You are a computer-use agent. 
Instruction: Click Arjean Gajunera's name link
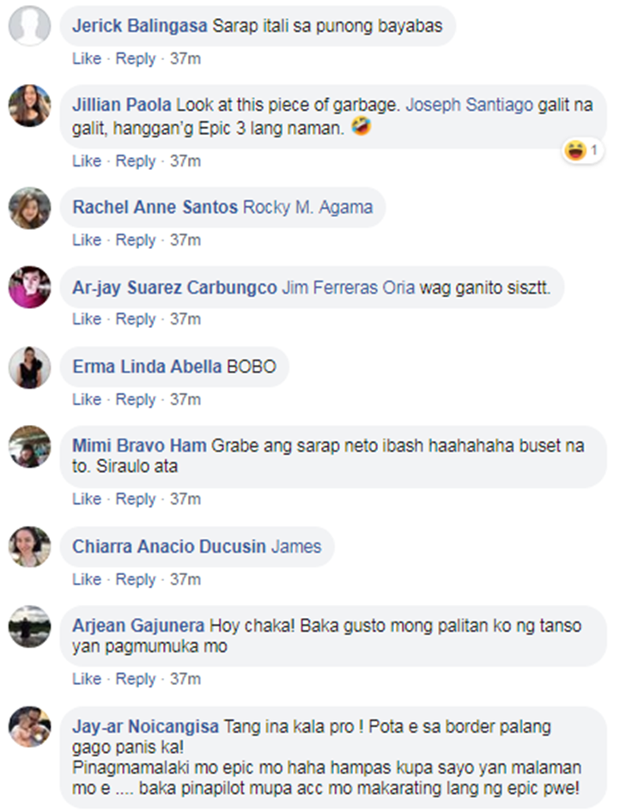pyautogui.click(x=138, y=626)
